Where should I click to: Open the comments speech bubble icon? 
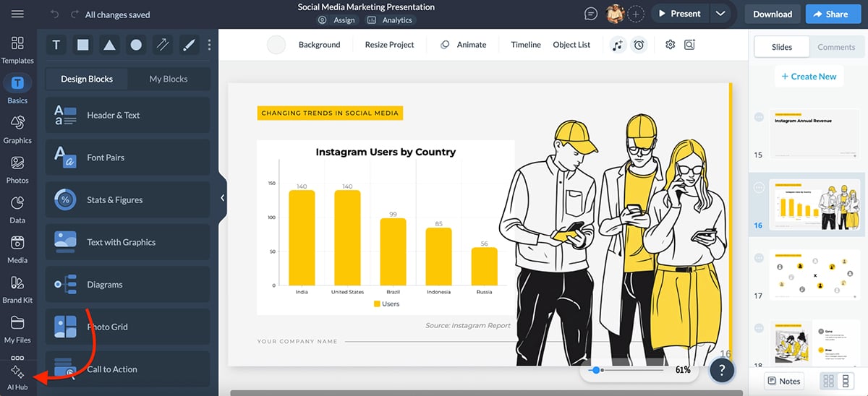591,14
